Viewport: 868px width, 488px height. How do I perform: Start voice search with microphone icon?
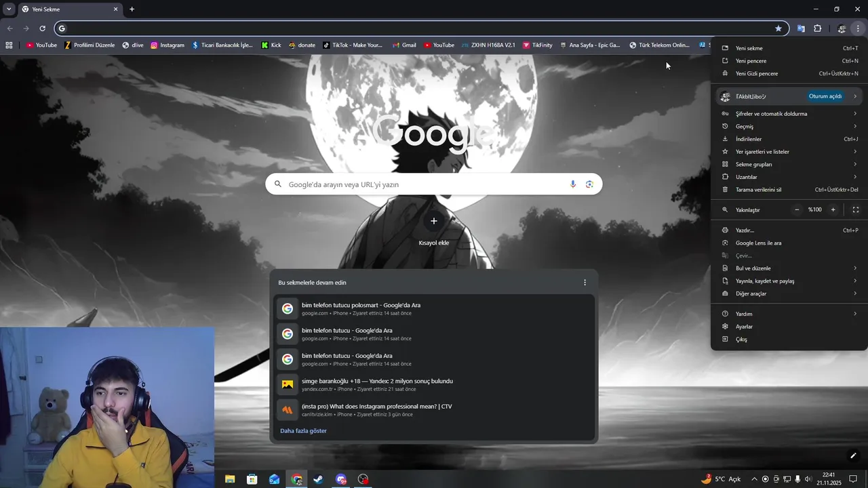pos(573,184)
